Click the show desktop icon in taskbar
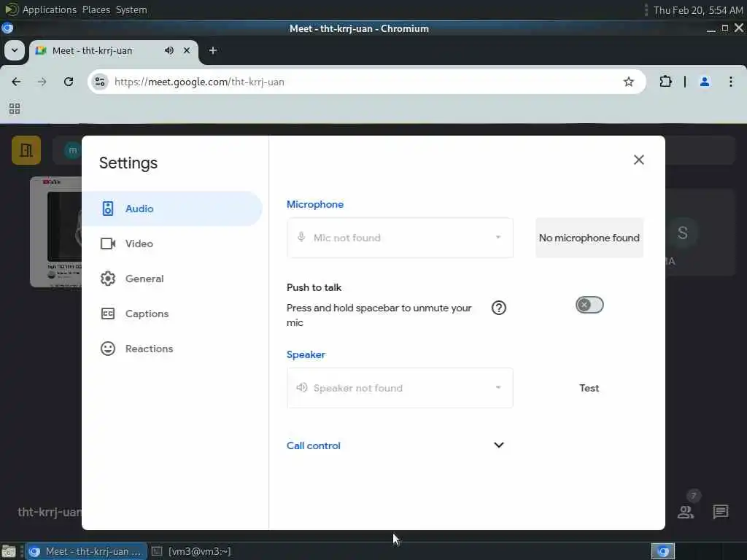Image resolution: width=747 pixels, height=560 pixels. (x=9, y=551)
